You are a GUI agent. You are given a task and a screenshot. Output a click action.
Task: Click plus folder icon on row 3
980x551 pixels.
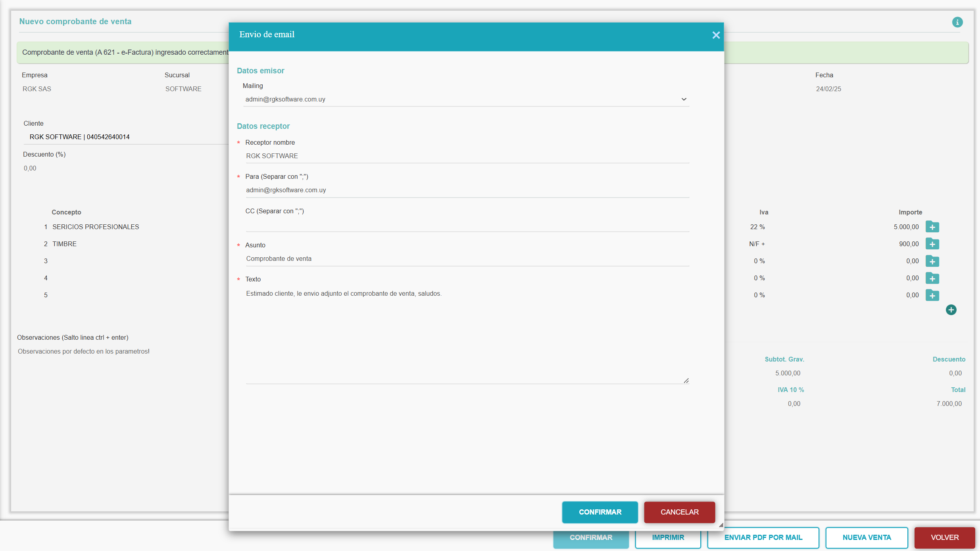point(932,261)
